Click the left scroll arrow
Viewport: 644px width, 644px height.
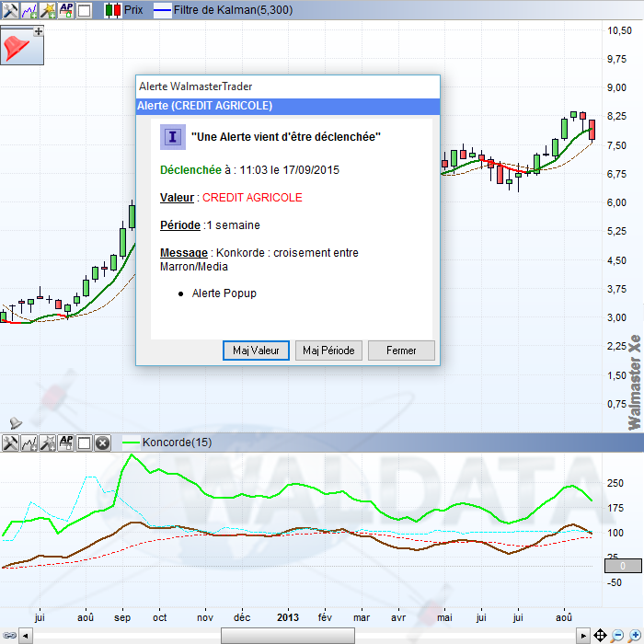click(26, 636)
